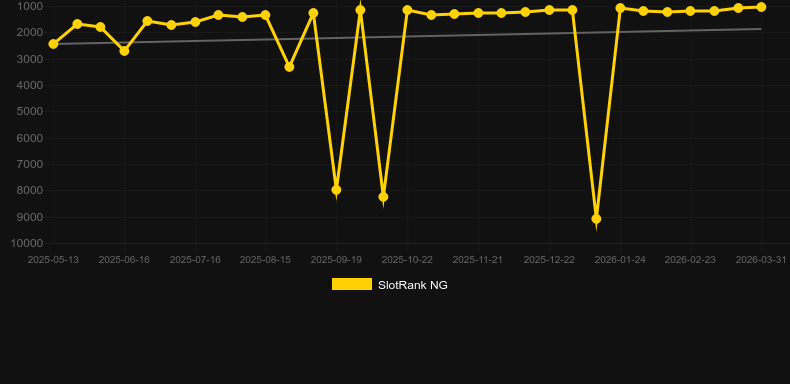Click the x-axis date 2026-01-24
This screenshot has height=384, width=790.
point(620,260)
